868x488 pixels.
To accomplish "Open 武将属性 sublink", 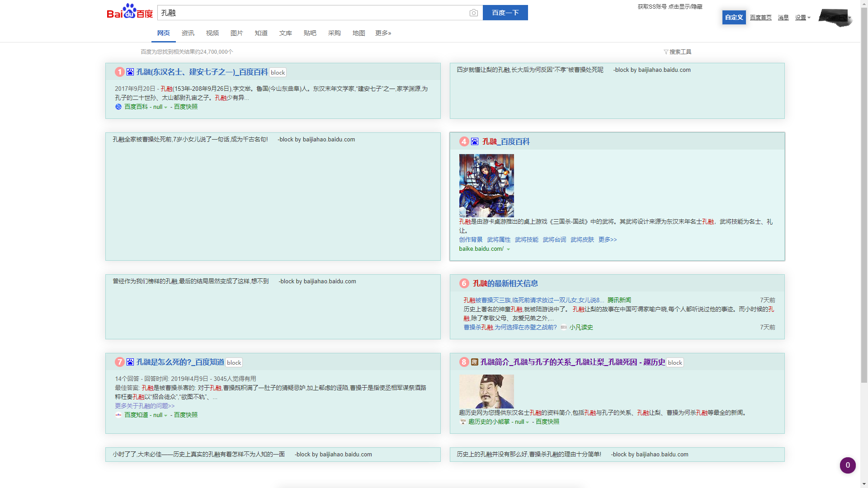I will point(499,239).
